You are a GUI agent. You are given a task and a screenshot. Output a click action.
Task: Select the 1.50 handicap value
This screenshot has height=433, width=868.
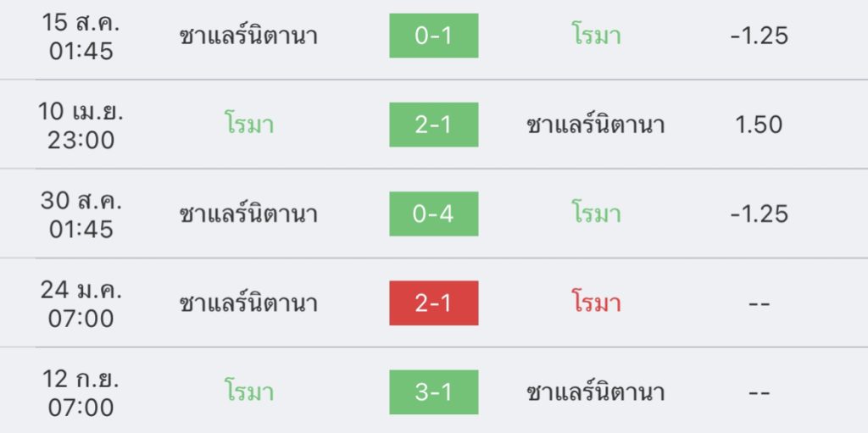coord(759,125)
